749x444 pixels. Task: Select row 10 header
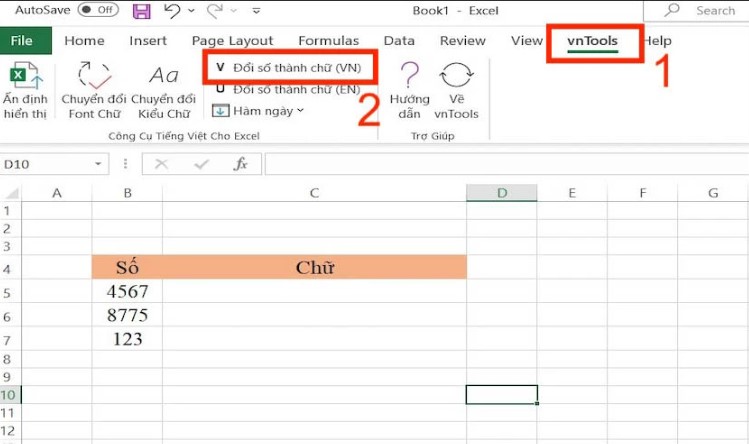[x=11, y=395]
